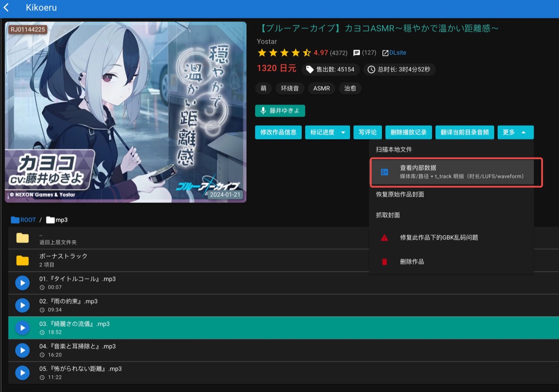
Task: Click the 售出数: 45154 chip
Action: pyautogui.click(x=331, y=69)
